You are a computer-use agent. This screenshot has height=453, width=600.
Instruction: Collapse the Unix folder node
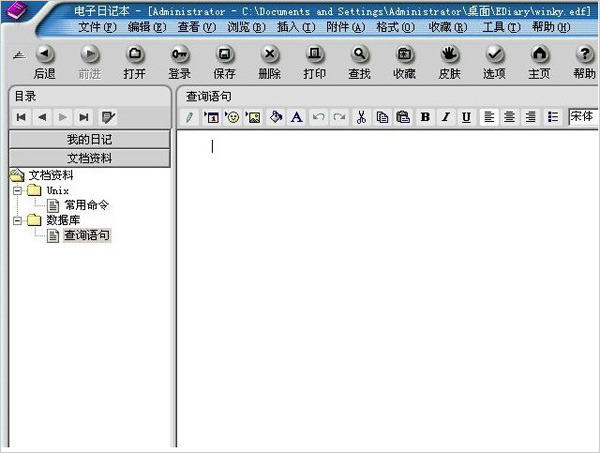pos(17,190)
